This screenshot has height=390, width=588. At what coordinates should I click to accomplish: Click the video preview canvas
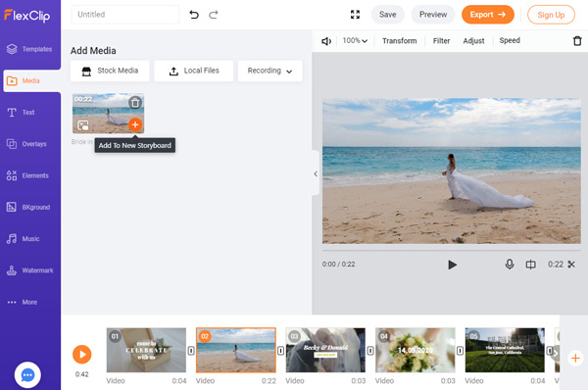[452, 171]
